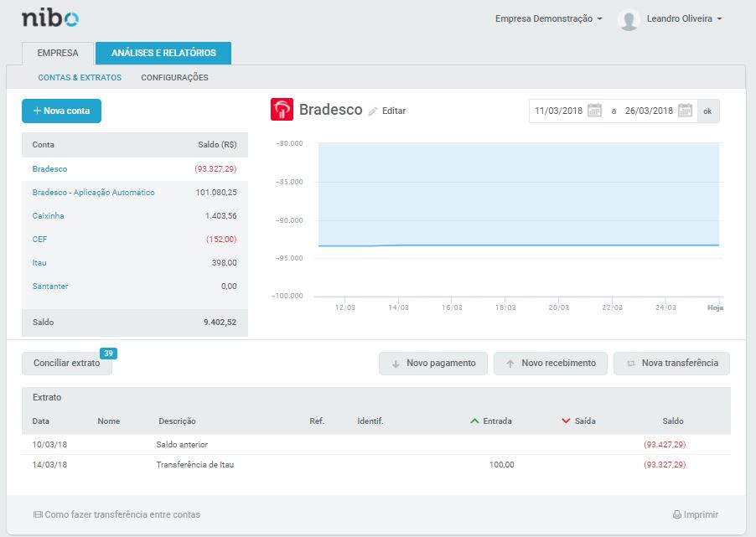This screenshot has width=756, height=537.
Task: Switch to the Análises e Relatórios tab
Action: tap(163, 53)
